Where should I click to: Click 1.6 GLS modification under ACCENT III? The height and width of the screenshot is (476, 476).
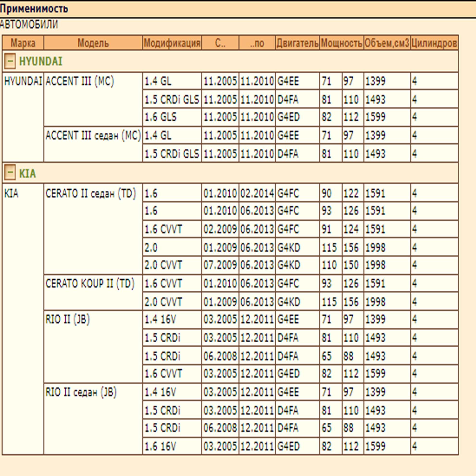[172, 117]
